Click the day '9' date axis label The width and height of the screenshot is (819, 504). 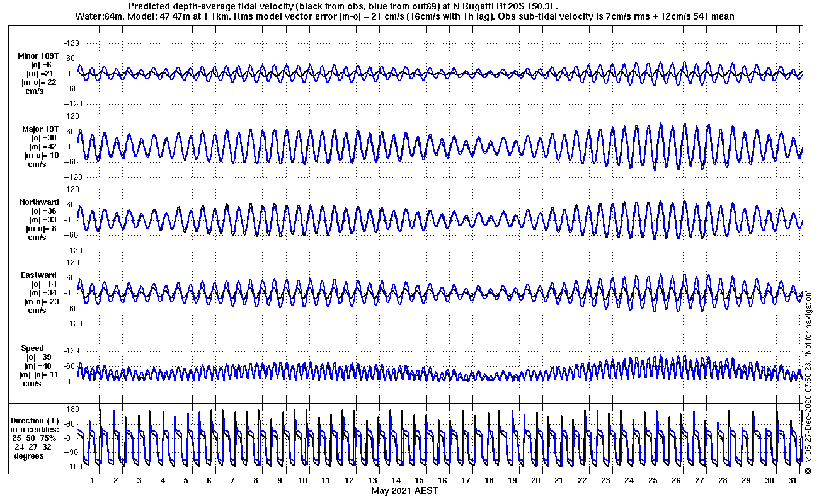click(x=279, y=481)
